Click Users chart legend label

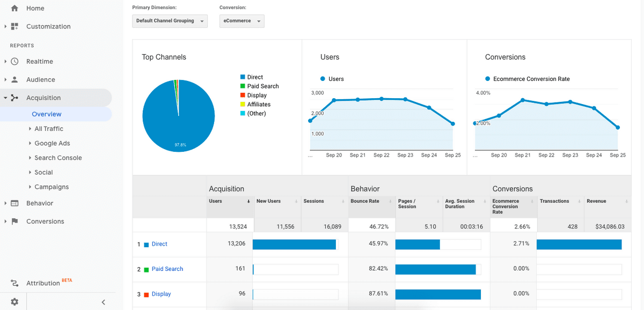pyautogui.click(x=336, y=79)
